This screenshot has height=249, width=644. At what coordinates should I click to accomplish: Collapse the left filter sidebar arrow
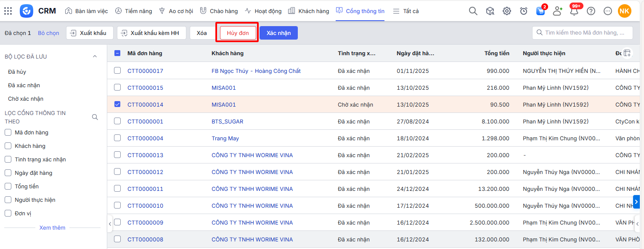coord(110,224)
